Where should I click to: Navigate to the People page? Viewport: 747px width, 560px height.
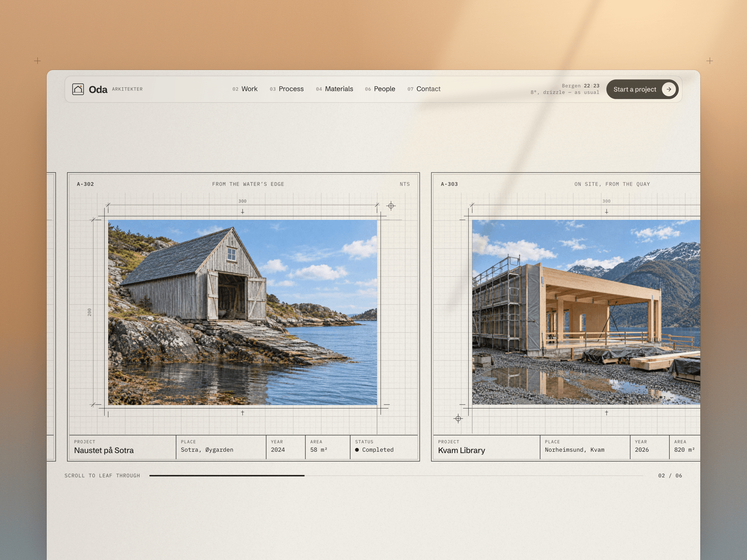pos(380,89)
